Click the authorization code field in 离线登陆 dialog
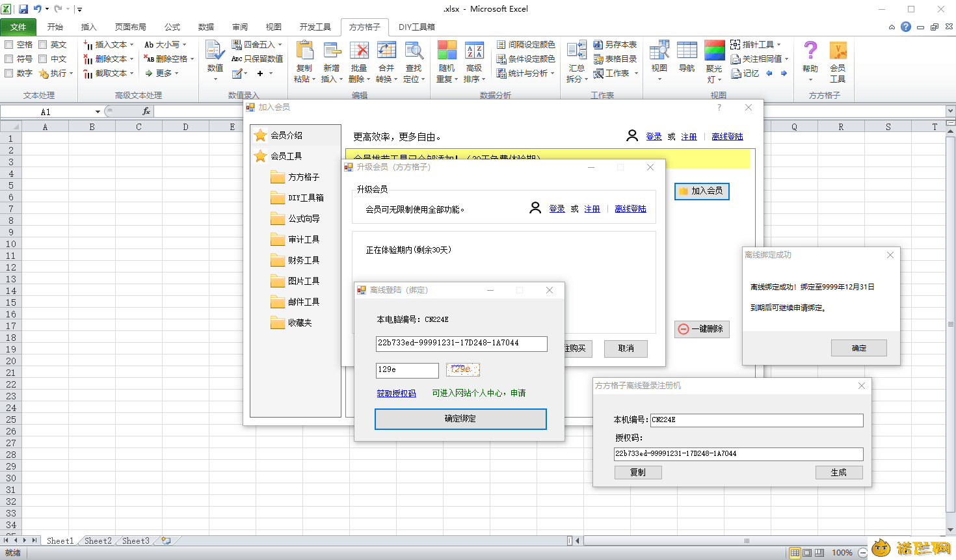 pos(462,343)
